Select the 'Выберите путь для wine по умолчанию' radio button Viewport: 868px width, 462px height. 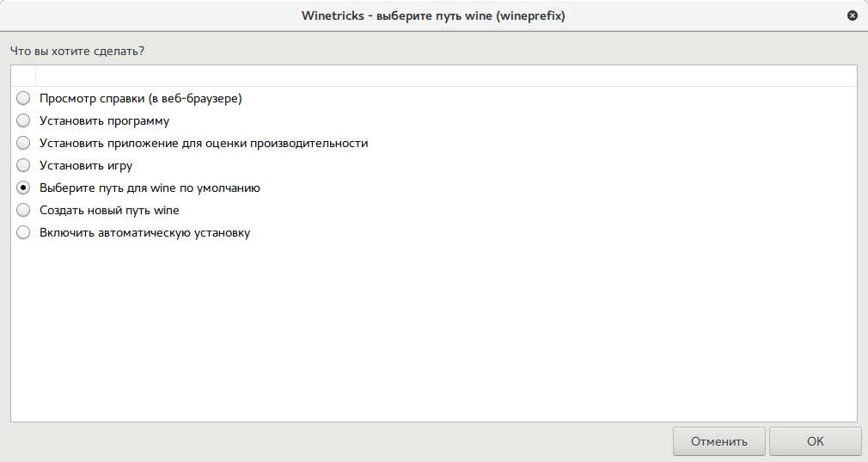click(x=23, y=188)
